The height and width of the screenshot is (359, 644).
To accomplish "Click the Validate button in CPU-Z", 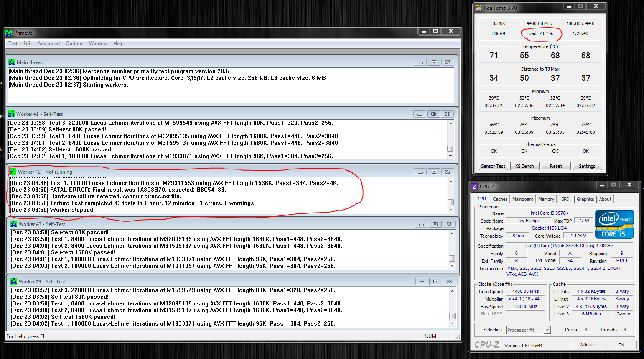I will (x=587, y=345).
